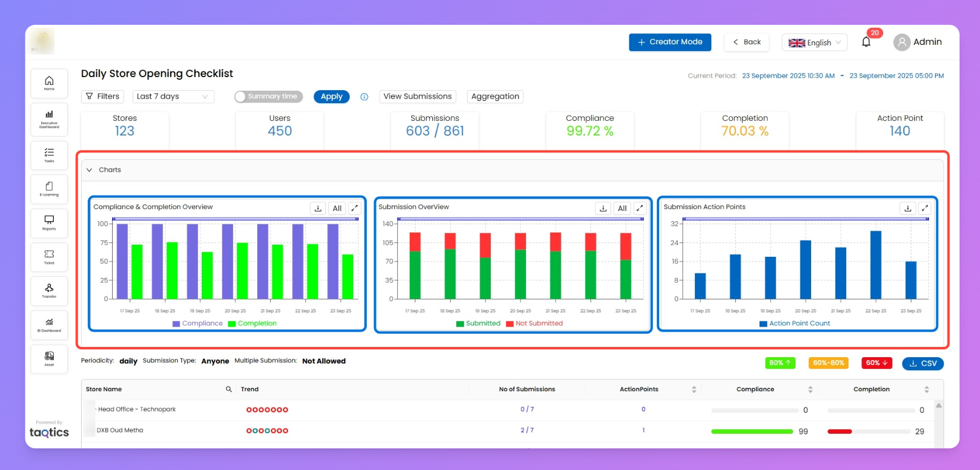Image resolution: width=980 pixels, height=470 pixels.
Task: Open the E-Learning sidebar icon
Action: [49, 189]
